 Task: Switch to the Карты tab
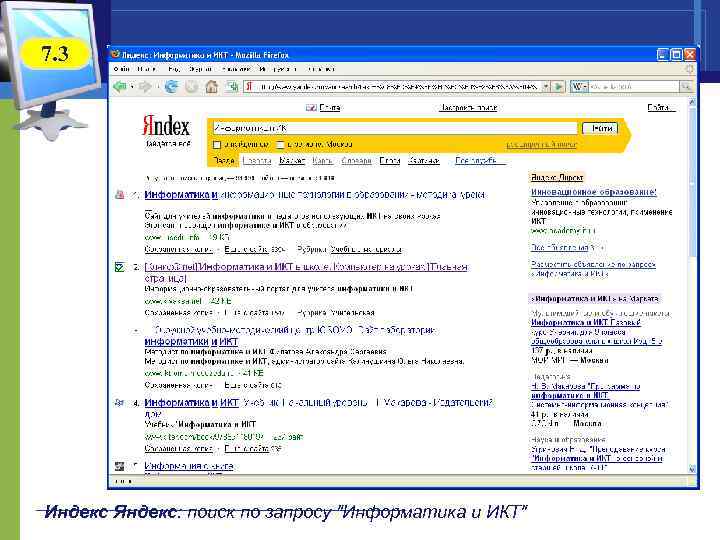(x=322, y=161)
